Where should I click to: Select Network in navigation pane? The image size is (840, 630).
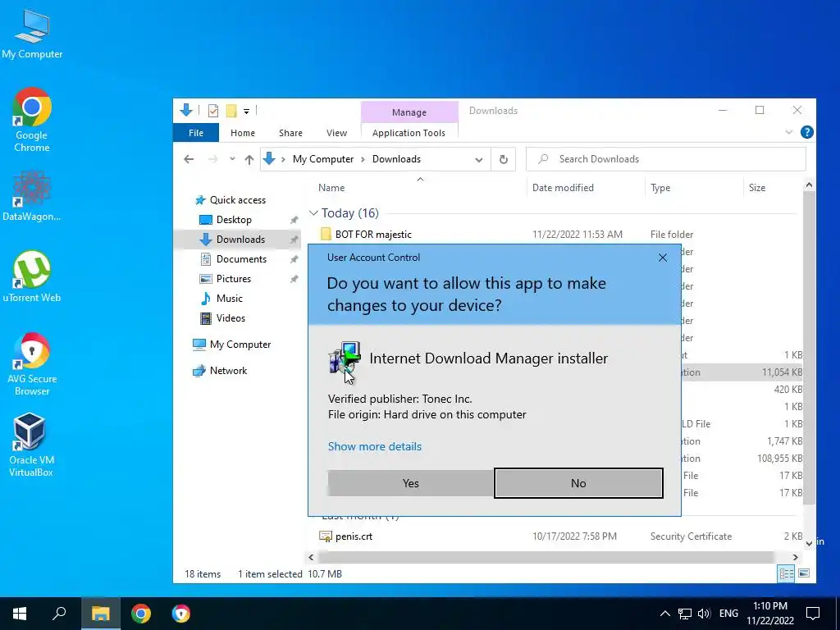pos(228,371)
